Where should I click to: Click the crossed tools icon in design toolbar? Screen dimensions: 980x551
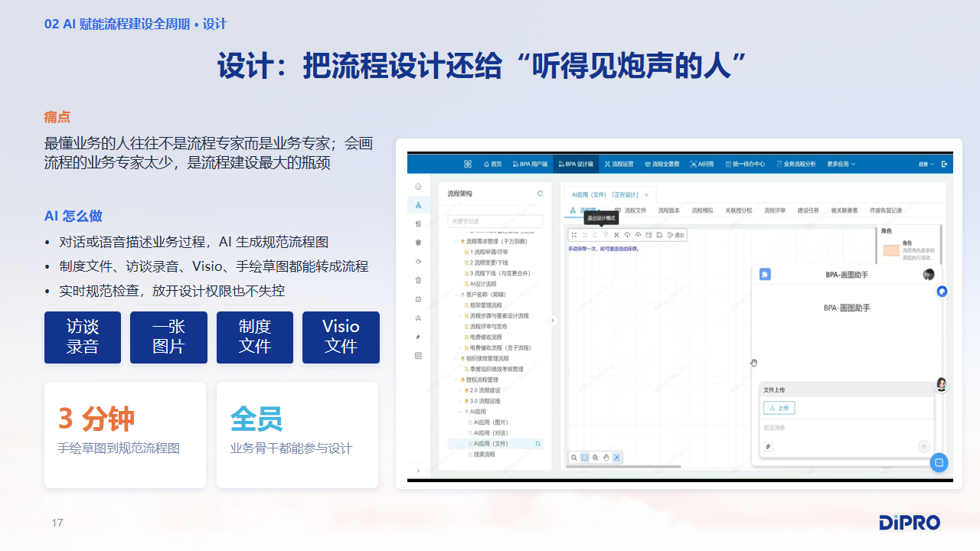(x=616, y=235)
